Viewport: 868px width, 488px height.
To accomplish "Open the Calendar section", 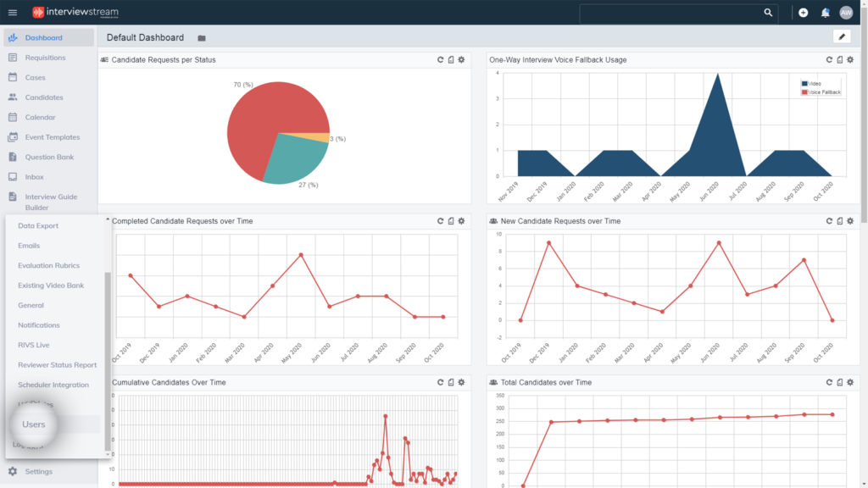I will (41, 117).
